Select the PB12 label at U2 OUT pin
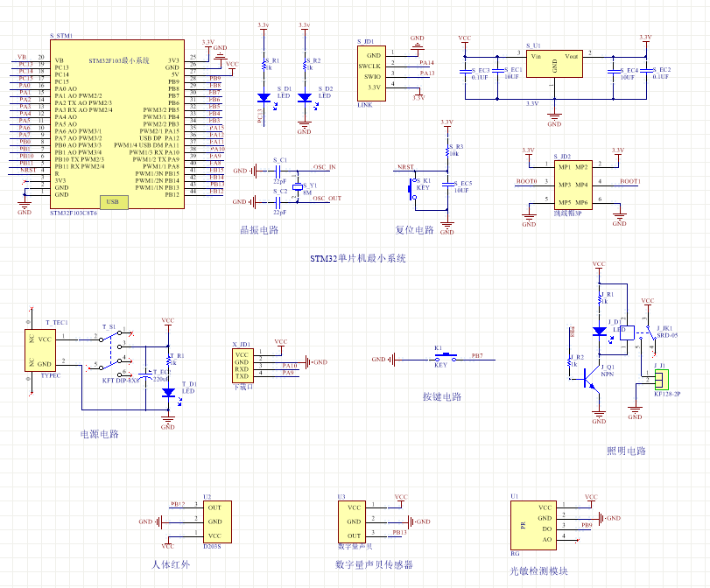 coord(178,504)
